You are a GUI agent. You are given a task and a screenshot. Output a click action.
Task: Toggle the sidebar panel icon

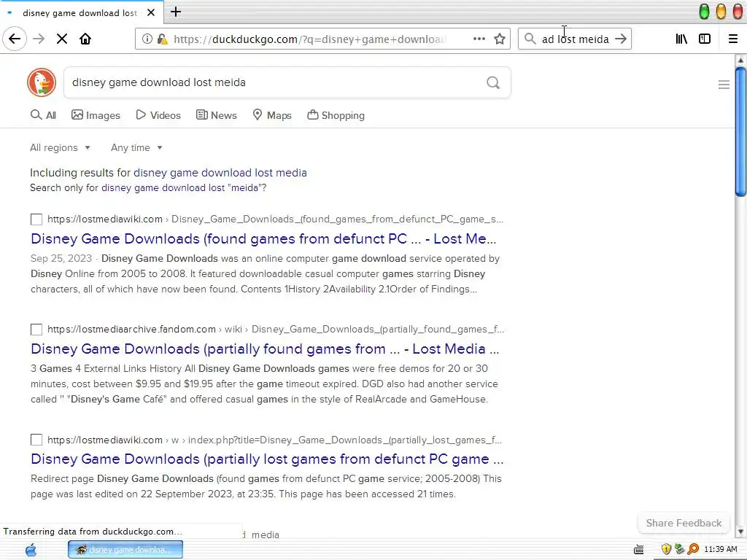(705, 39)
